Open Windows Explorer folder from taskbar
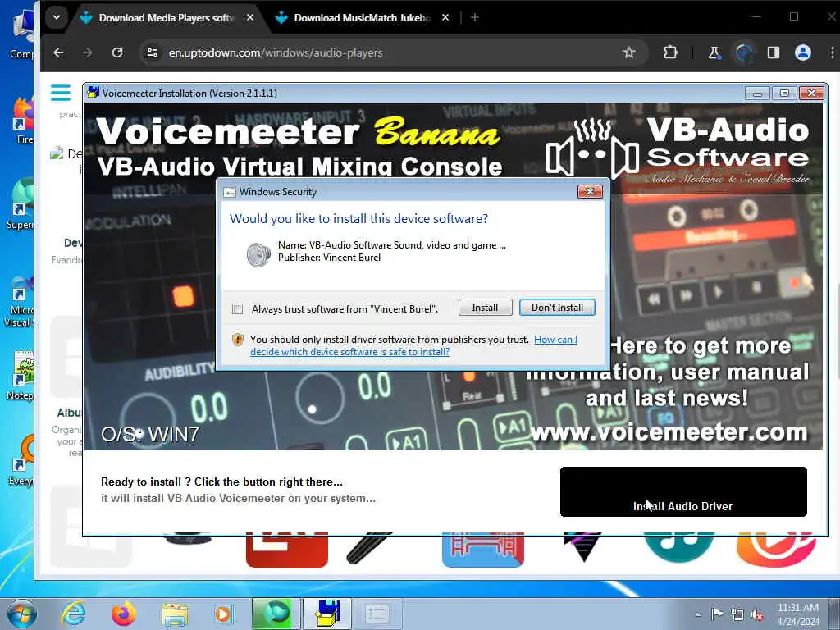The height and width of the screenshot is (630, 840). 175,614
